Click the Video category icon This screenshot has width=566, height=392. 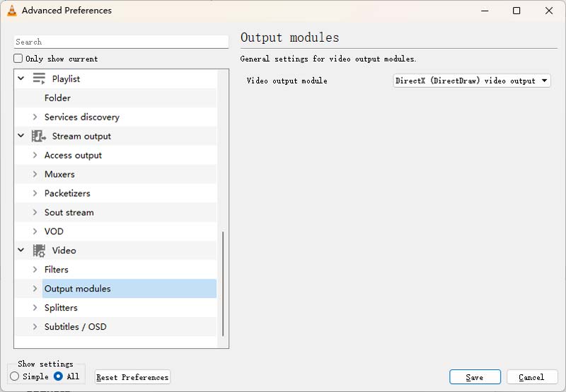39,250
